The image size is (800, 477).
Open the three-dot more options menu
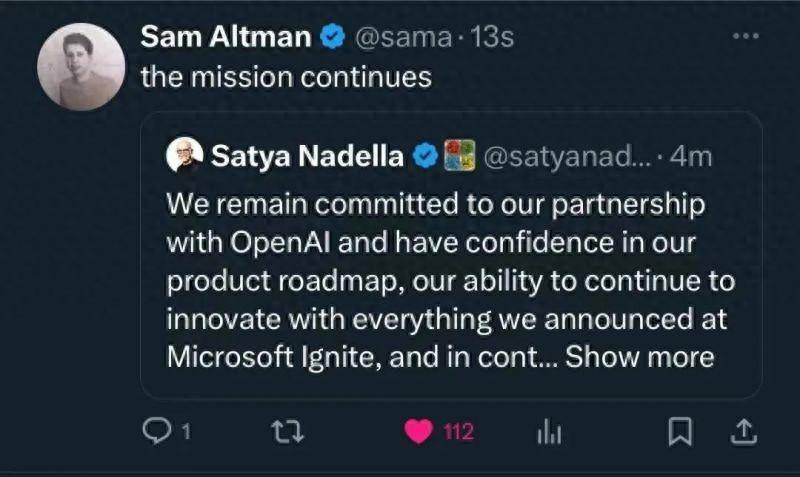[746, 36]
